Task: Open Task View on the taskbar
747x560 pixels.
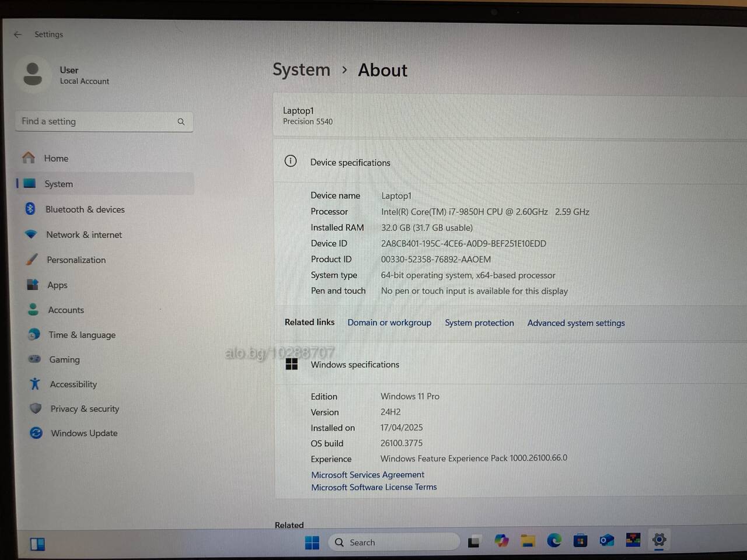Action: [474, 542]
